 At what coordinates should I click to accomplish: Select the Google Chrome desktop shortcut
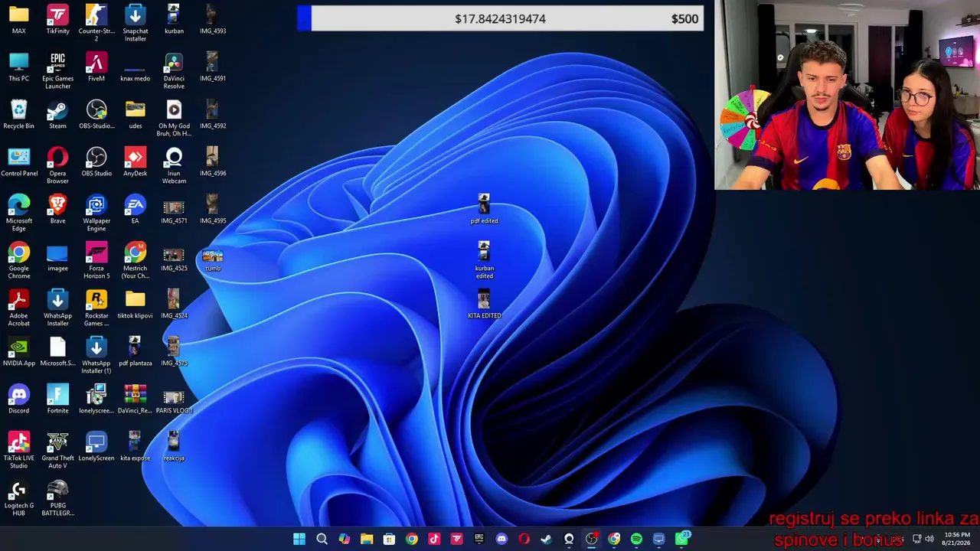pyautogui.click(x=19, y=260)
